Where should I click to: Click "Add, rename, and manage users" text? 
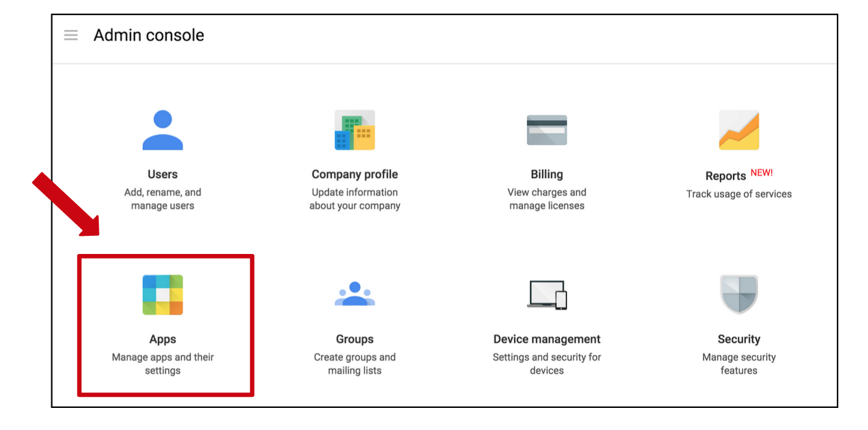tap(162, 199)
